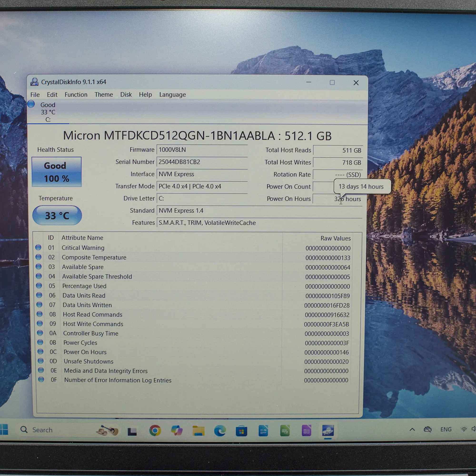
Task: Click the 33 °C temperature button
Action: point(57,216)
